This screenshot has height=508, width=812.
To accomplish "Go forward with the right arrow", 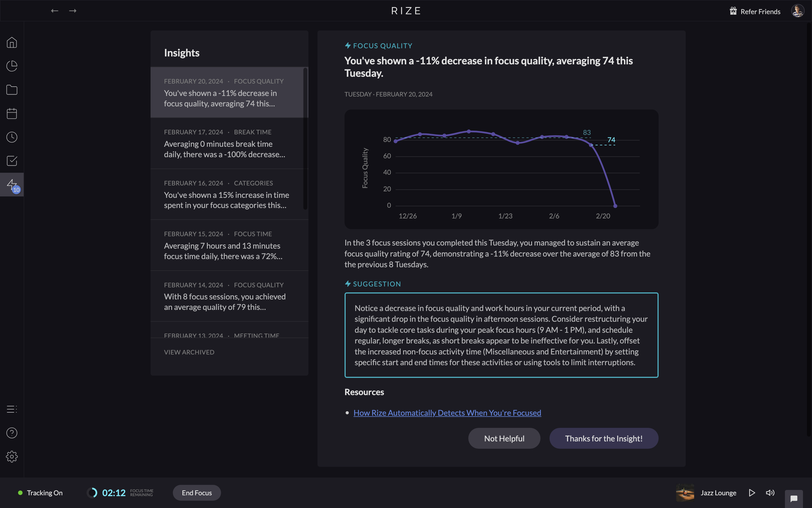I will pyautogui.click(x=73, y=11).
